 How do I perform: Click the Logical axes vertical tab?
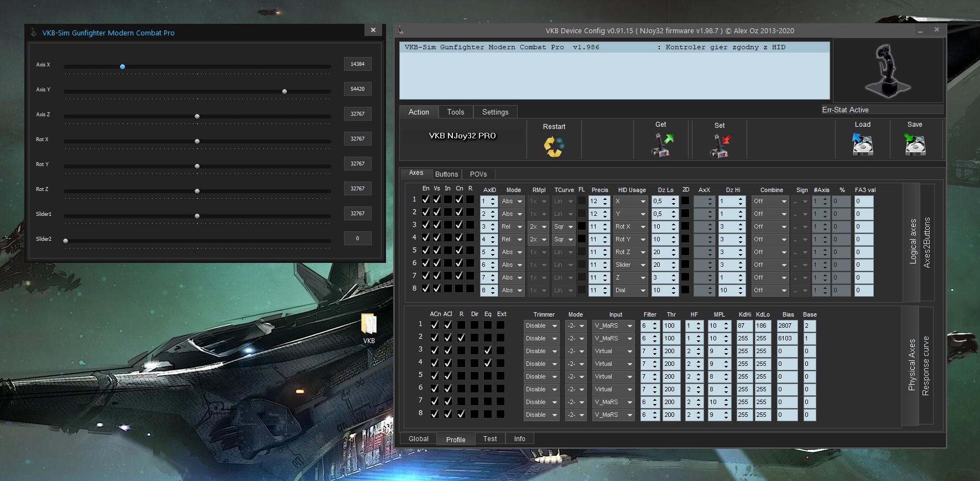pyautogui.click(x=913, y=242)
